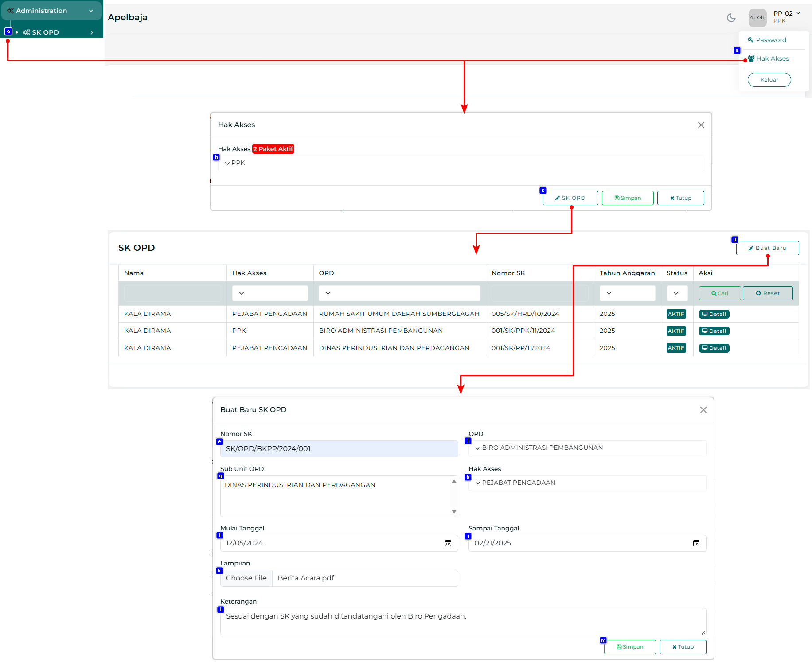Open calendar picker for Sampai Tanggal
This screenshot has width=812, height=662.
(696, 544)
